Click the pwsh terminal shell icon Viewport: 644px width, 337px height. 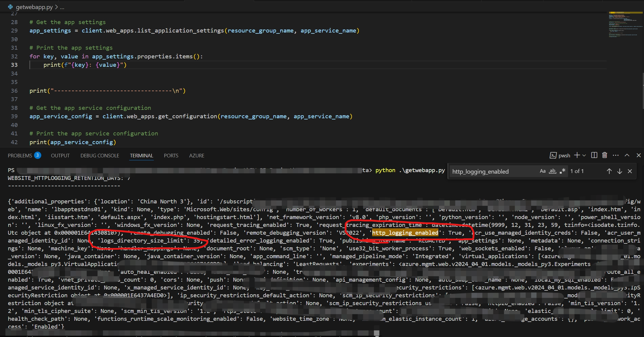553,155
